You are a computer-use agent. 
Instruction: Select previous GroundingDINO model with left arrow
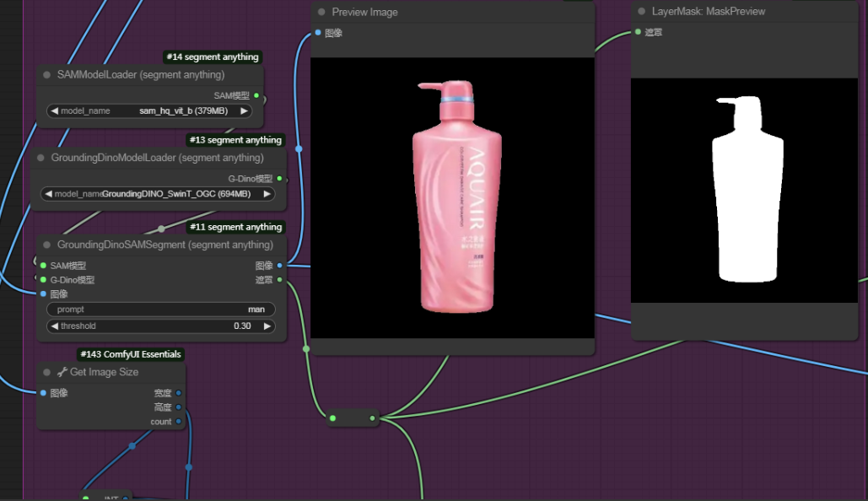click(48, 194)
